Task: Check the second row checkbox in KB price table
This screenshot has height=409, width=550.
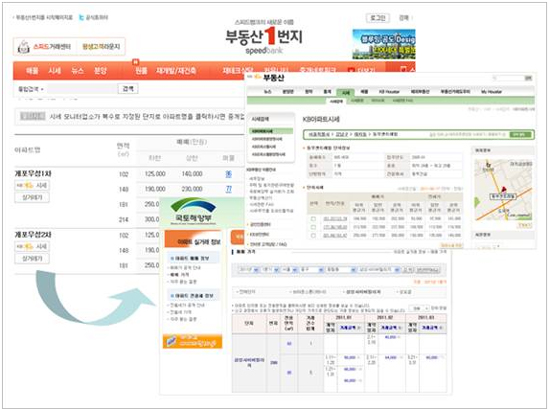Action: [313, 227]
